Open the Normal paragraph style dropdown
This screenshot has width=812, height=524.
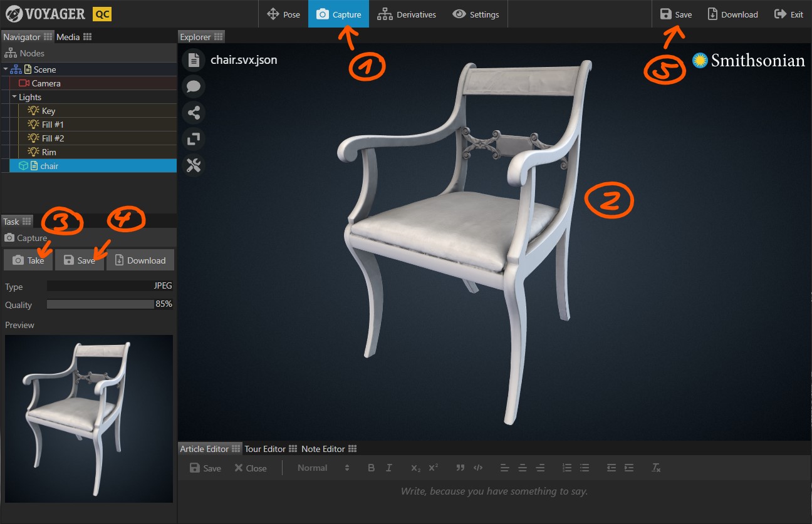(x=323, y=468)
